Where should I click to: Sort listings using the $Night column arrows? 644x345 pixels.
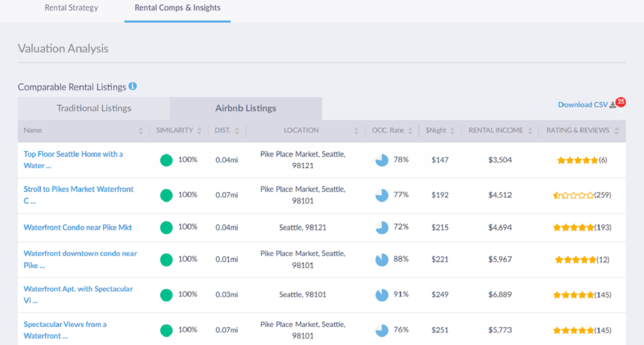[452, 130]
